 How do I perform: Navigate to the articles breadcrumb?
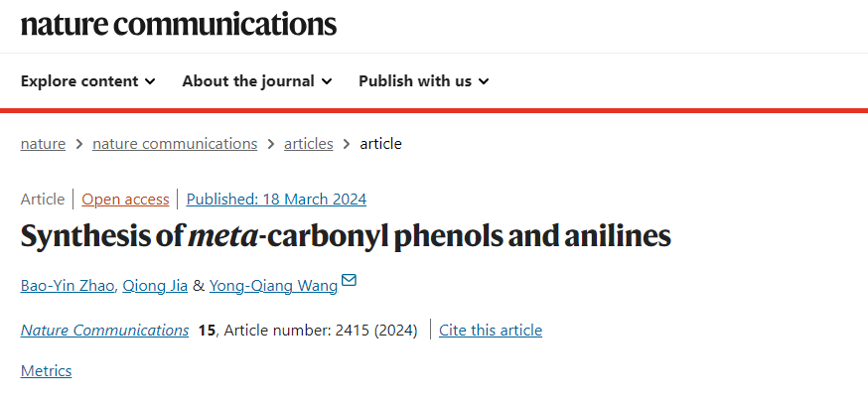click(x=308, y=144)
